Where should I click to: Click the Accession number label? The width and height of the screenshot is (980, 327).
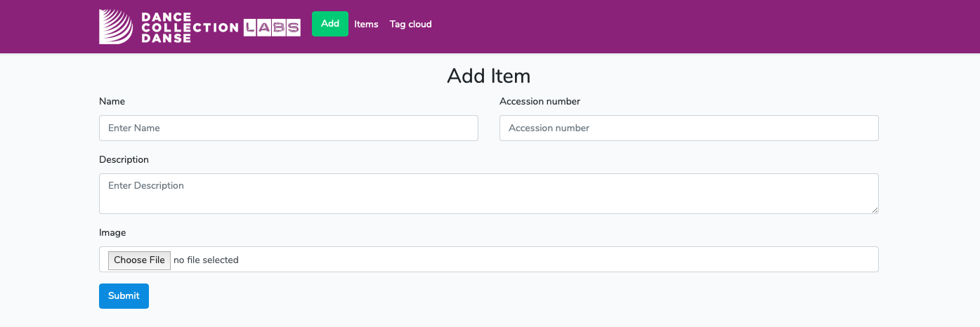click(x=540, y=101)
